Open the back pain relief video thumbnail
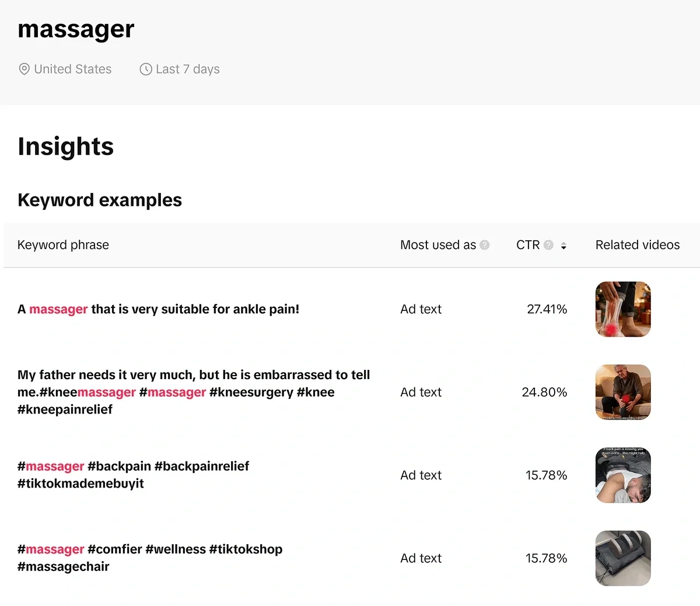 pos(622,475)
